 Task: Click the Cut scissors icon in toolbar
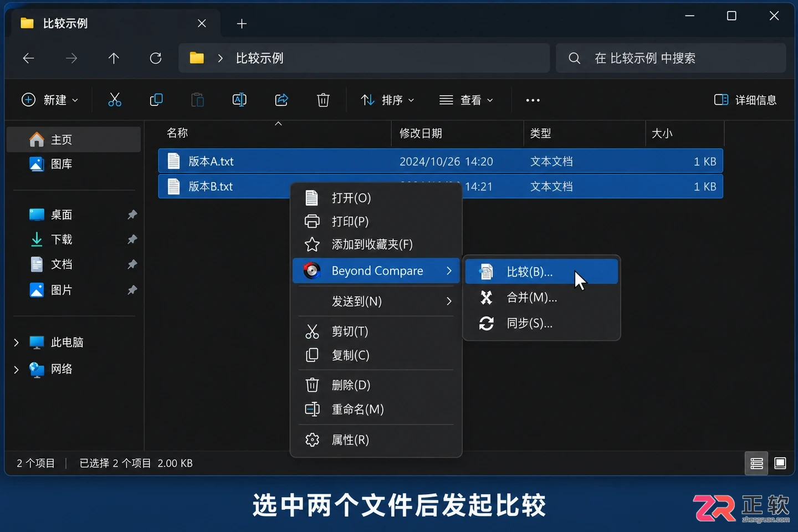[115, 100]
